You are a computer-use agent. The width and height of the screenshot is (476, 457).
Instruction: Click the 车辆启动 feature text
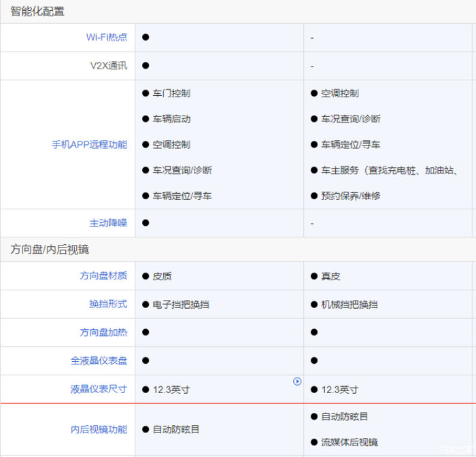point(171,119)
